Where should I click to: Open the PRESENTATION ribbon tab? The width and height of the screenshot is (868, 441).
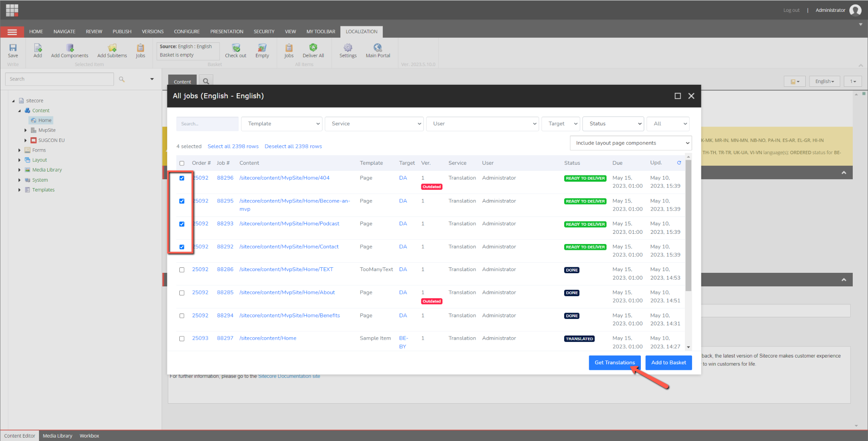(227, 32)
